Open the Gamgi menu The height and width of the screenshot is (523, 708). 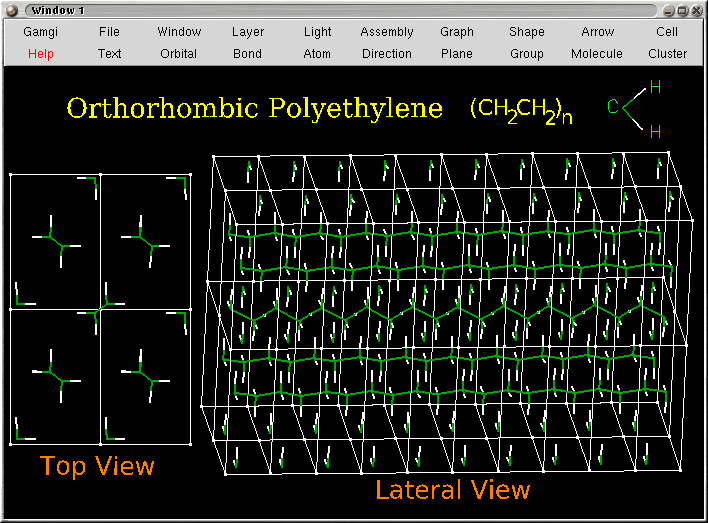tap(41, 32)
